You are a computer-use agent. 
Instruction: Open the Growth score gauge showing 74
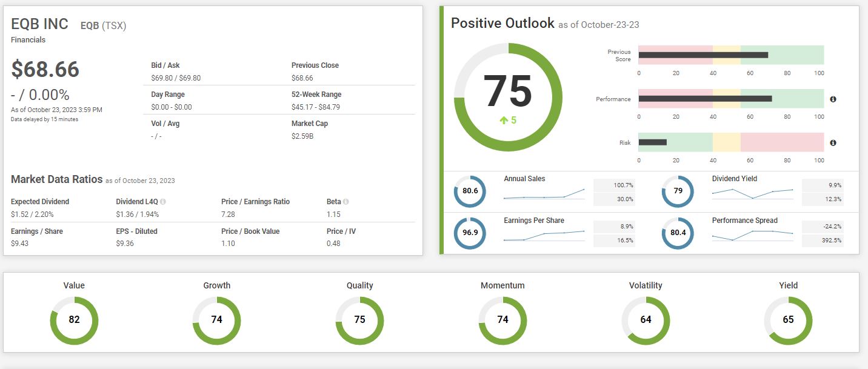(x=216, y=320)
